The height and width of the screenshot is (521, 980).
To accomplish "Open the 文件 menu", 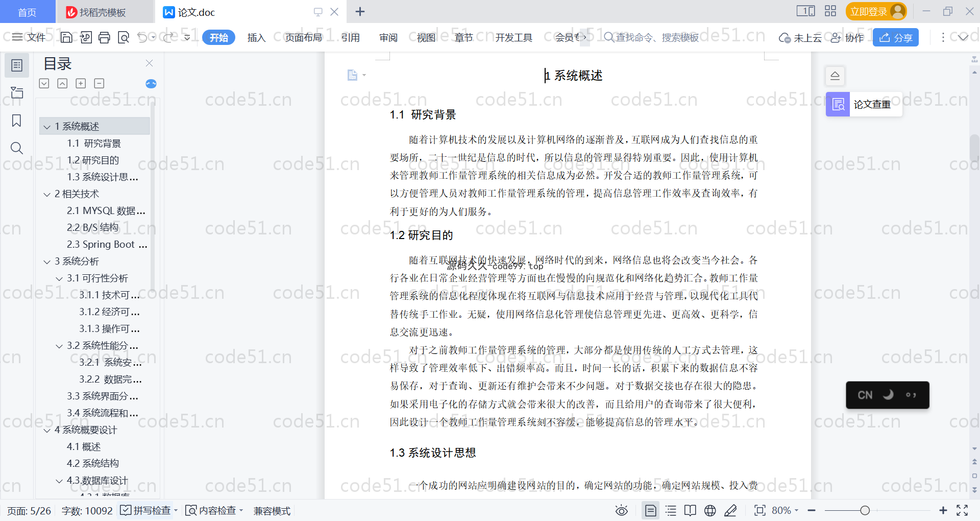I will tap(29, 37).
